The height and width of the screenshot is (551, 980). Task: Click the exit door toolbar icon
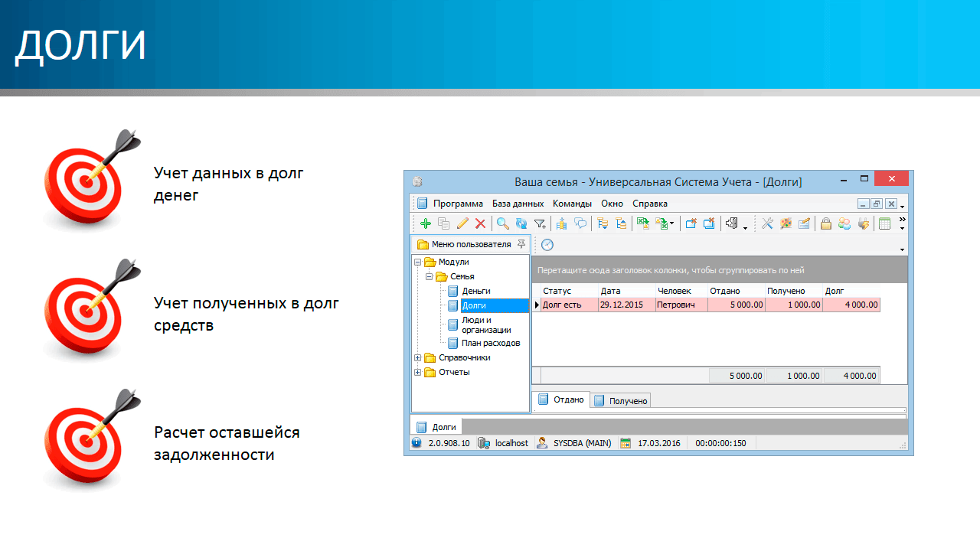point(732,223)
